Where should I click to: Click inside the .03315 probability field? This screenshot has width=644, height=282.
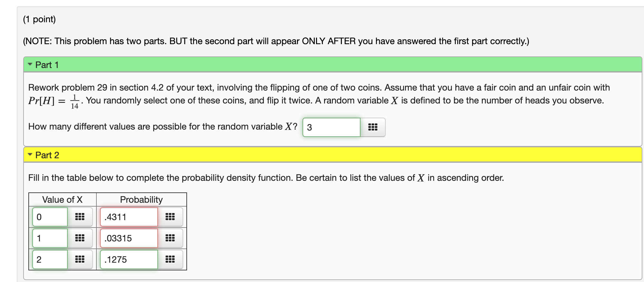[x=128, y=238]
